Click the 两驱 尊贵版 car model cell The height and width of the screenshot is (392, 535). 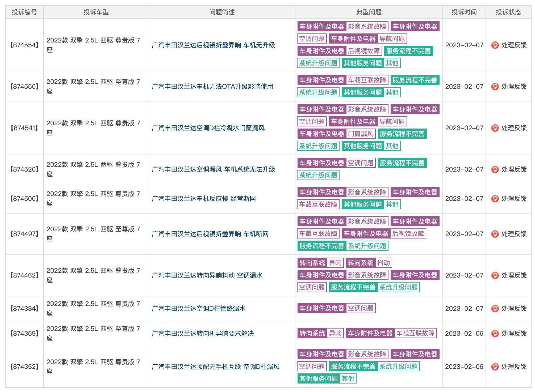coord(96,169)
